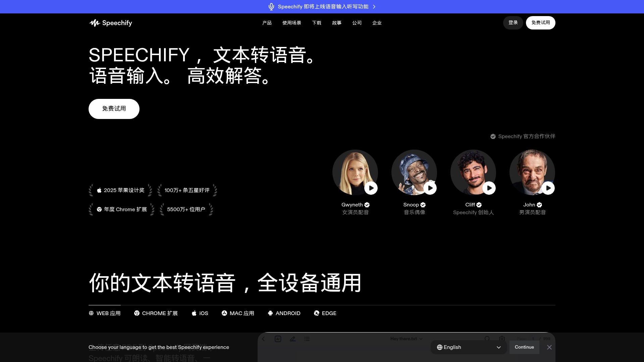Dismiss the language selection banner

[x=549, y=347]
